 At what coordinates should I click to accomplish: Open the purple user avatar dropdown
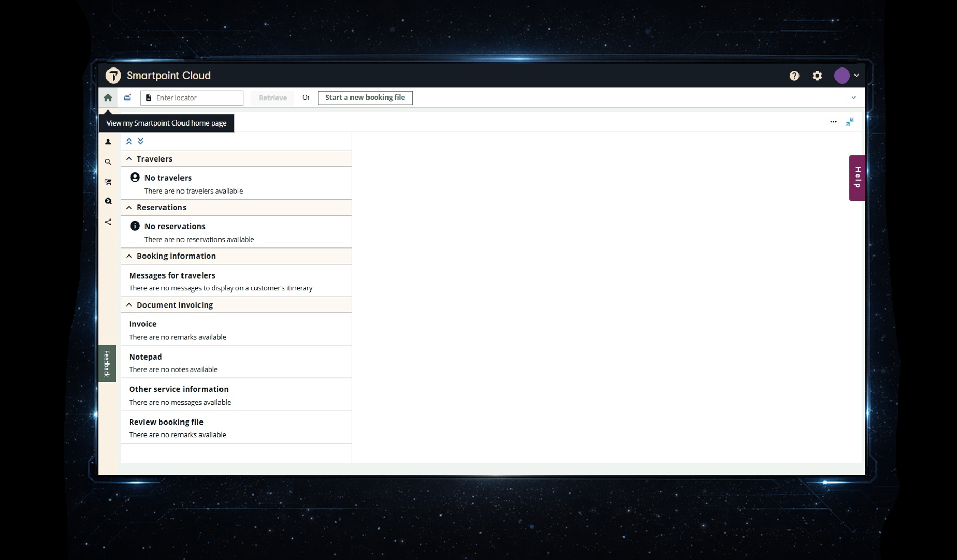(x=846, y=76)
